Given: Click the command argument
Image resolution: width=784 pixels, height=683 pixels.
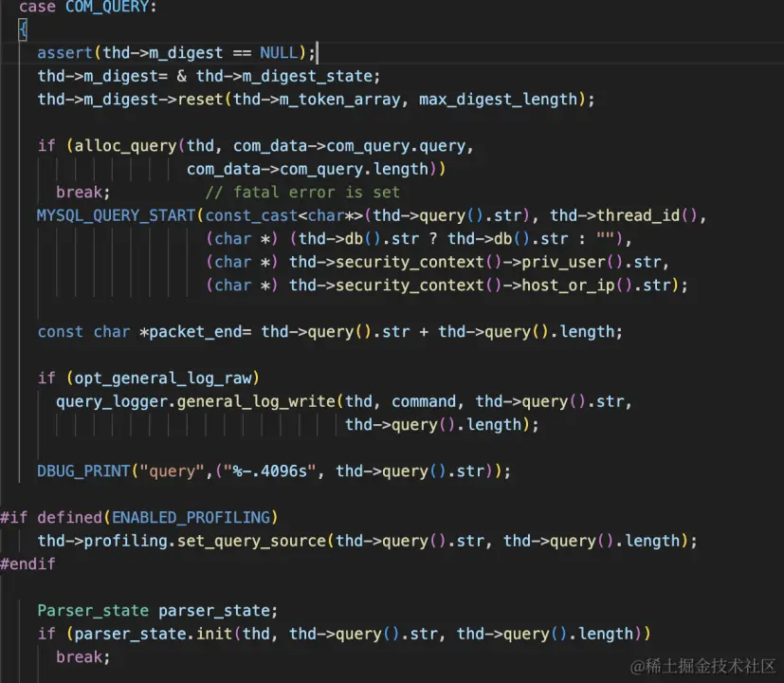Looking at the screenshot, I should pos(424,401).
